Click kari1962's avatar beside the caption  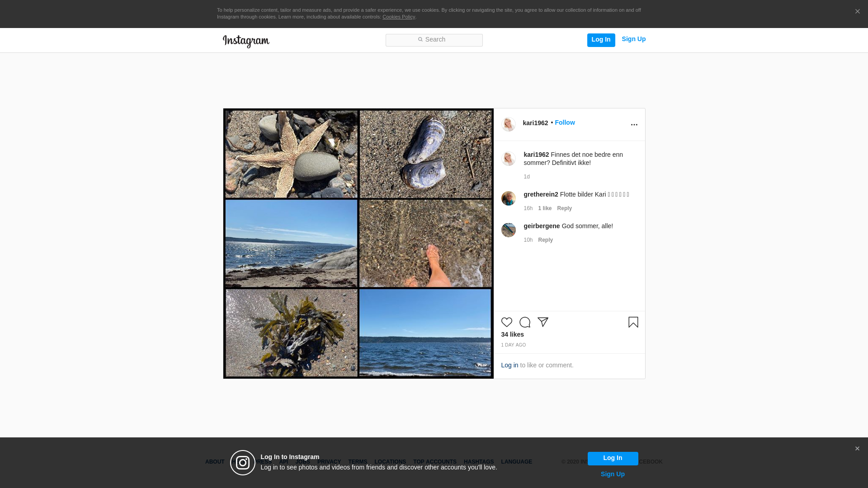pos(508,159)
